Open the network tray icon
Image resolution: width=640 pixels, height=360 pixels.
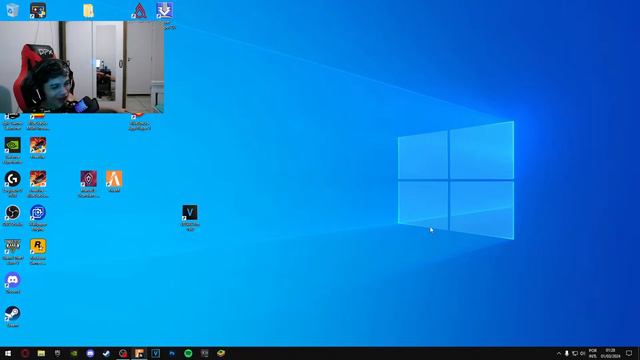575,353
